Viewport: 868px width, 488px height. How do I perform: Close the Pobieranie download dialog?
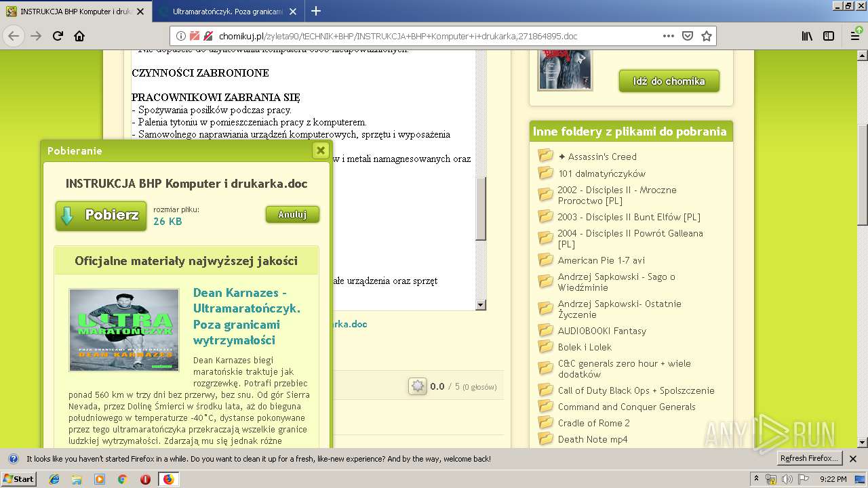pyautogui.click(x=321, y=150)
